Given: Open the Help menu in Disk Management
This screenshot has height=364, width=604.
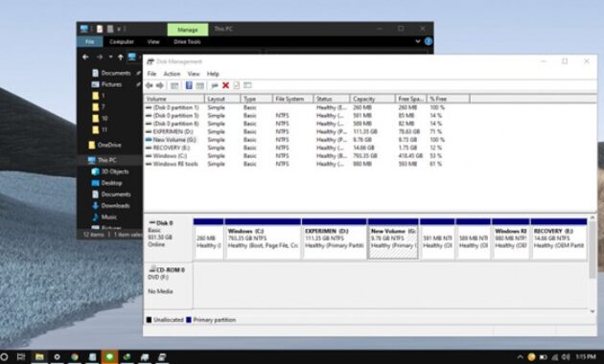Looking at the screenshot, I should coord(213,74).
